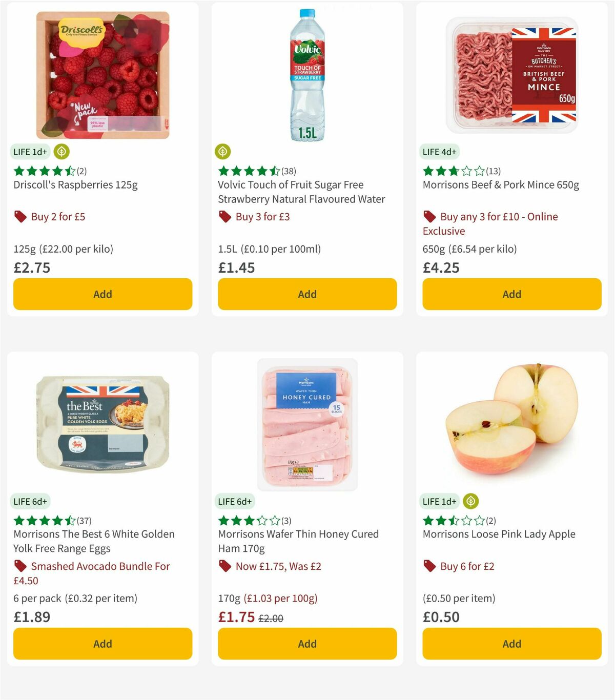The width and height of the screenshot is (615, 700).
Task: Add Morrisons Loose Pink Lady Apple to basket
Action: (511, 644)
